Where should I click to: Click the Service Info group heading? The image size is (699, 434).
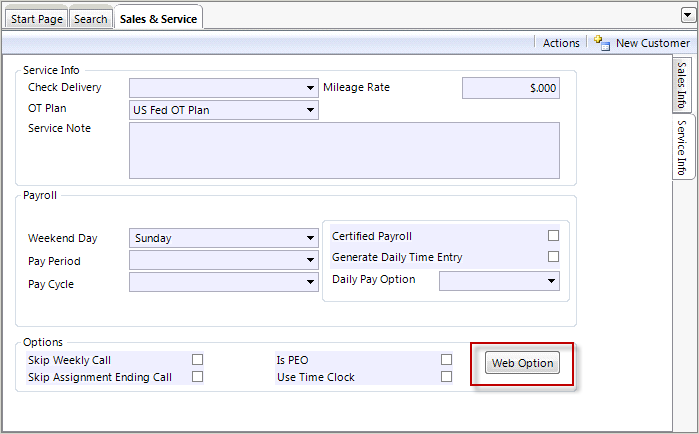pyautogui.click(x=51, y=70)
